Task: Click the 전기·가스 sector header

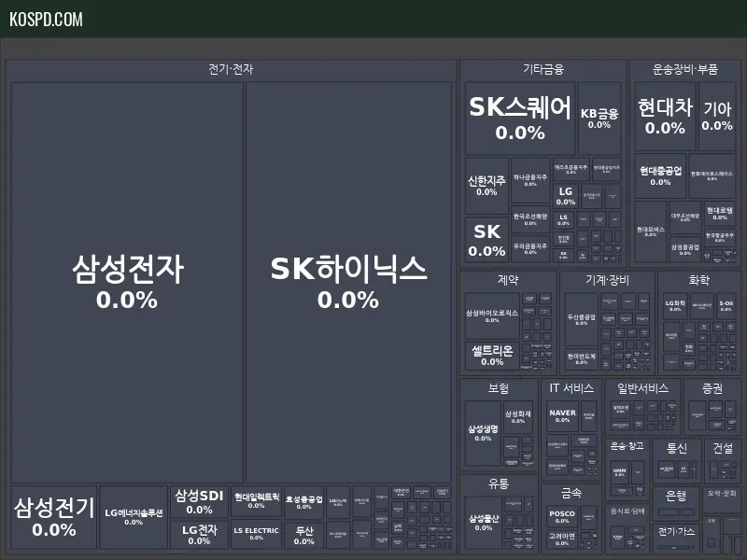Action: point(676,531)
